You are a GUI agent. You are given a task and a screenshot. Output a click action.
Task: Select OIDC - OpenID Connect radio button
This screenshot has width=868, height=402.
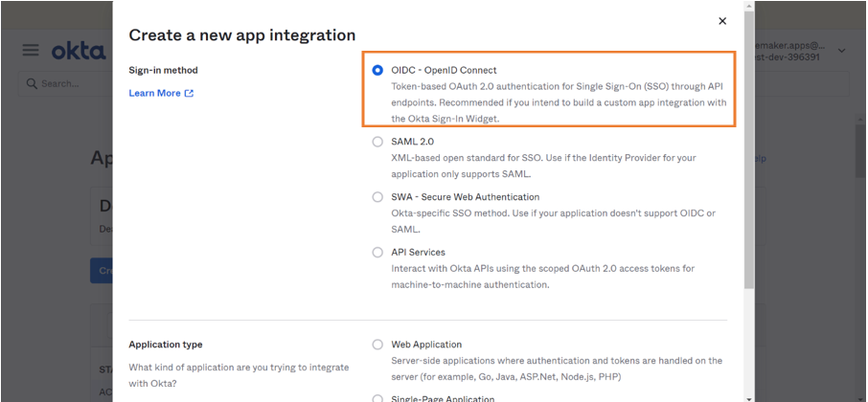click(x=377, y=71)
